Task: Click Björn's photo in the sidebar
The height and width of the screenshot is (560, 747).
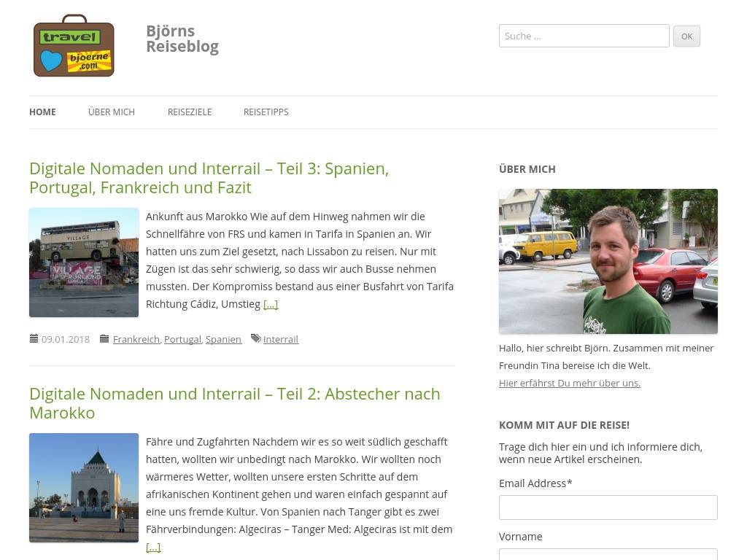Action: point(608,262)
